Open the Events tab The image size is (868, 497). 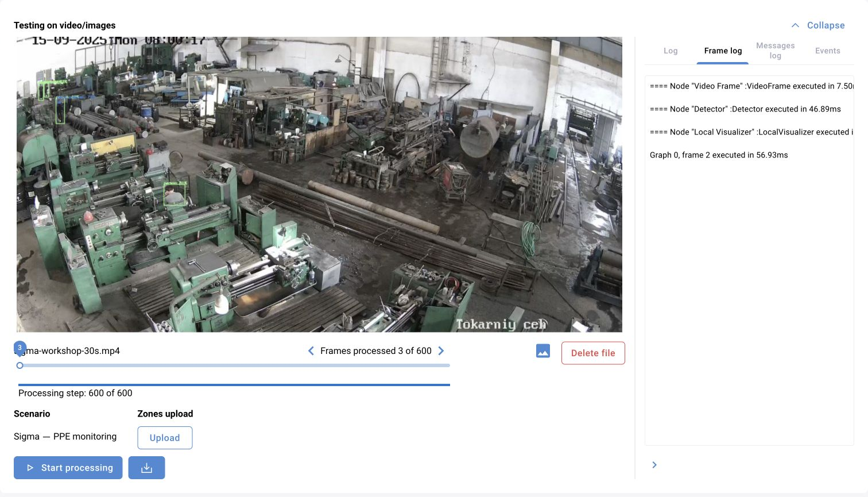[x=827, y=51]
